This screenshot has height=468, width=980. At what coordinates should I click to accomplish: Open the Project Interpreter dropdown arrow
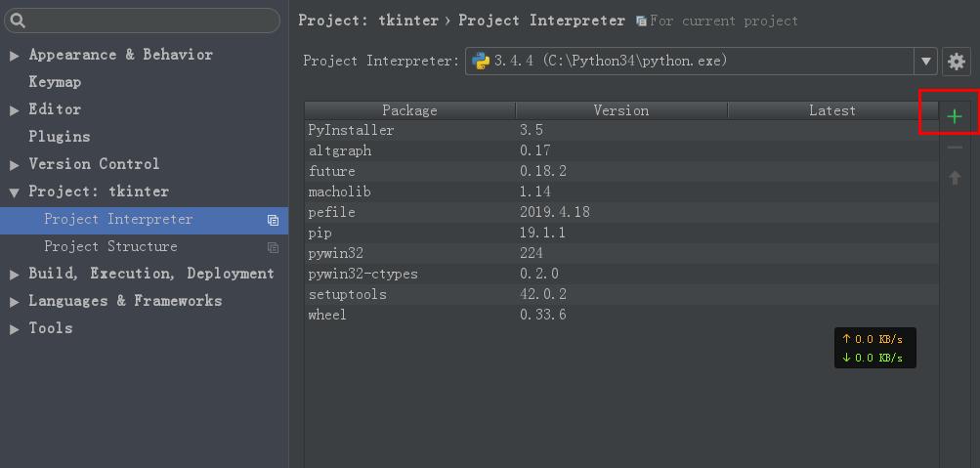(x=925, y=62)
